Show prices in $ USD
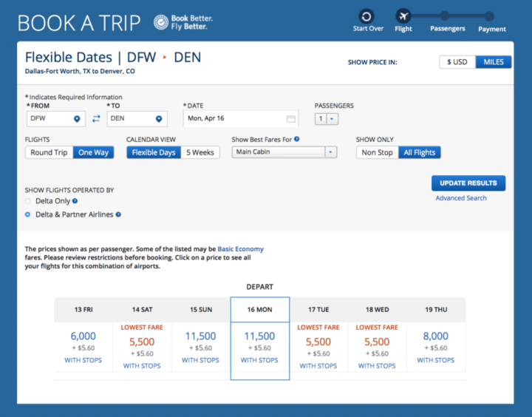Viewport: 532px width, 417px height. click(x=457, y=62)
